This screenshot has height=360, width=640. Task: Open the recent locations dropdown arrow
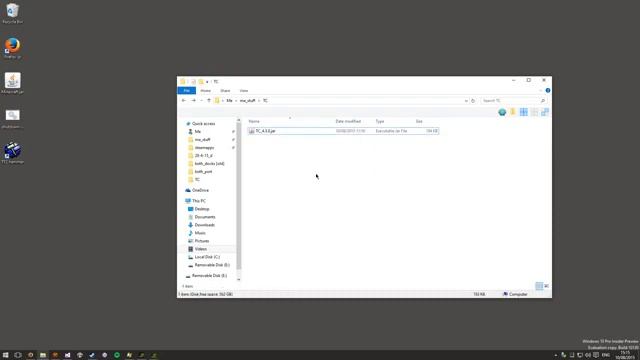pos(201,100)
